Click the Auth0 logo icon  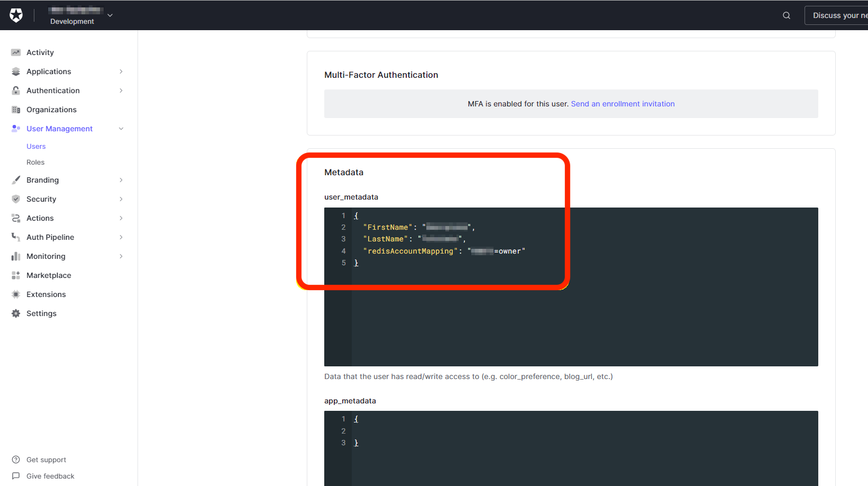16,15
